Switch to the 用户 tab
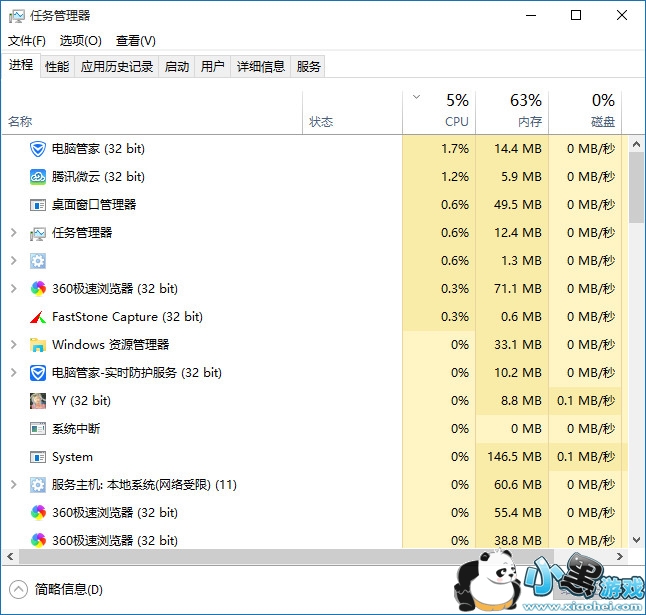 [213, 66]
